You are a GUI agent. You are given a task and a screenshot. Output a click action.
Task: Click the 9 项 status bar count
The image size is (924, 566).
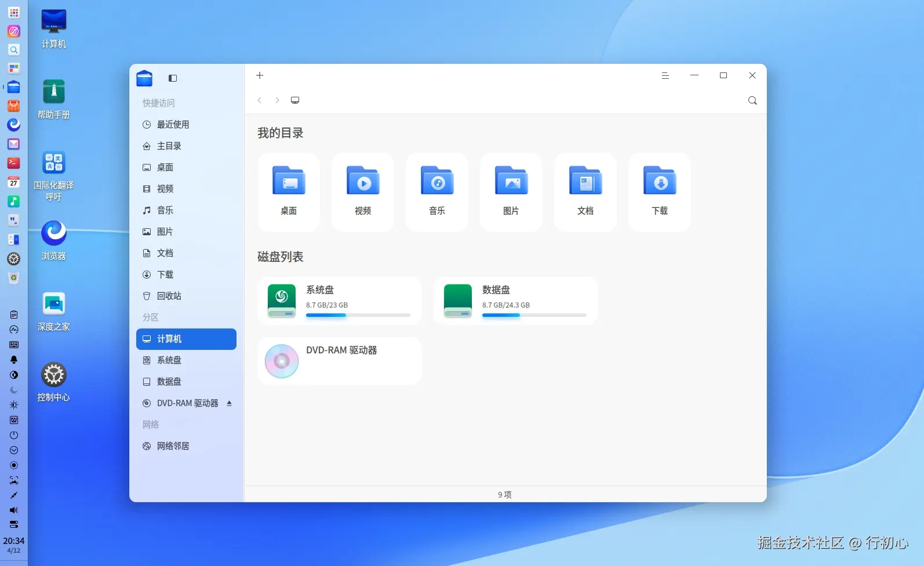point(505,495)
